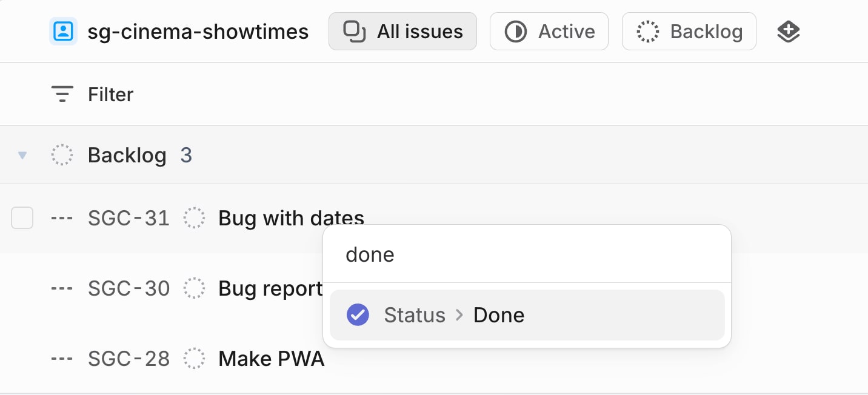Collapse the Backlog group
This screenshot has height=395, width=868.
[22, 155]
